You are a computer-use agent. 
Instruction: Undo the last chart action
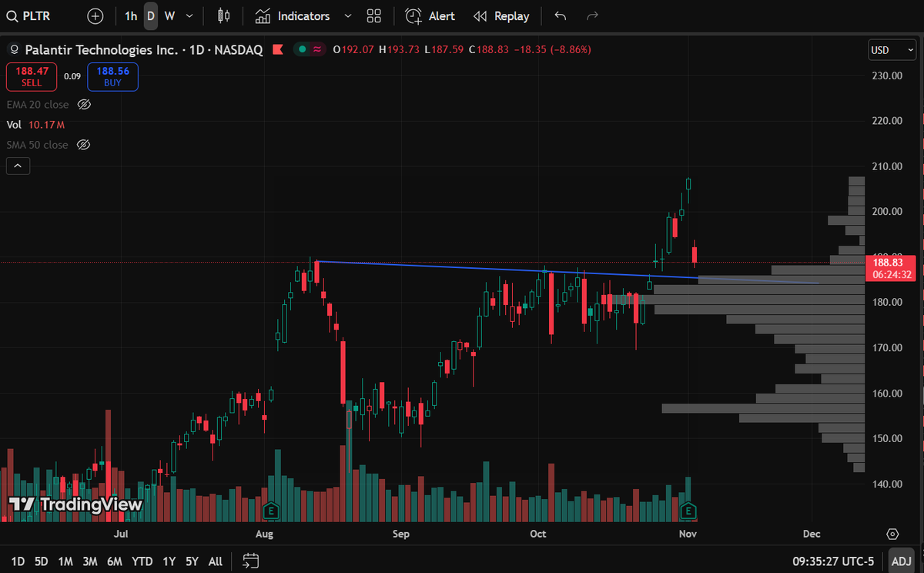(x=560, y=16)
